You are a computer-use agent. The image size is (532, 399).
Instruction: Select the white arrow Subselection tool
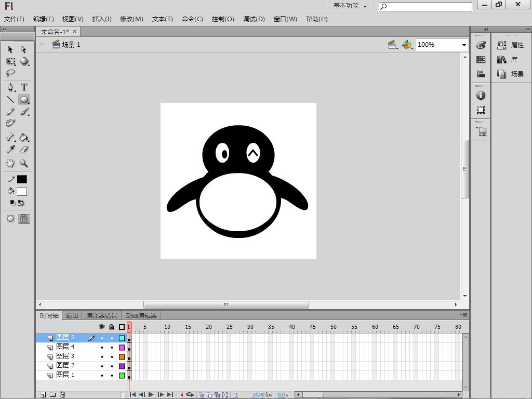[23, 49]
